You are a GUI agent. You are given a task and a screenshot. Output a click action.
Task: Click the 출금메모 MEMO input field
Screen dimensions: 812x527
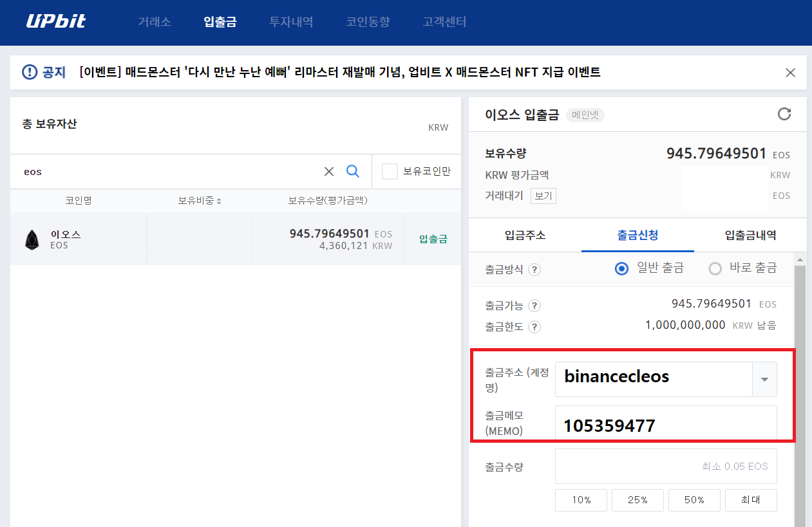666,423
